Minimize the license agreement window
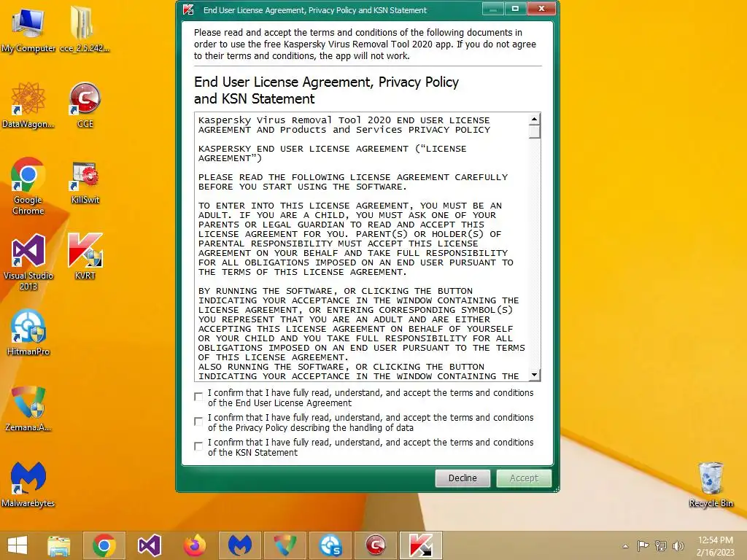Image resolution: width=747 pixels, height=560 pixels. [x=492, y=9]
